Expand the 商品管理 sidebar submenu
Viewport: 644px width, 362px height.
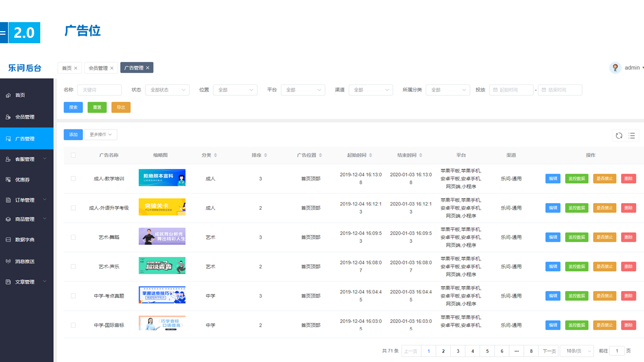click(x=45, y=219)
